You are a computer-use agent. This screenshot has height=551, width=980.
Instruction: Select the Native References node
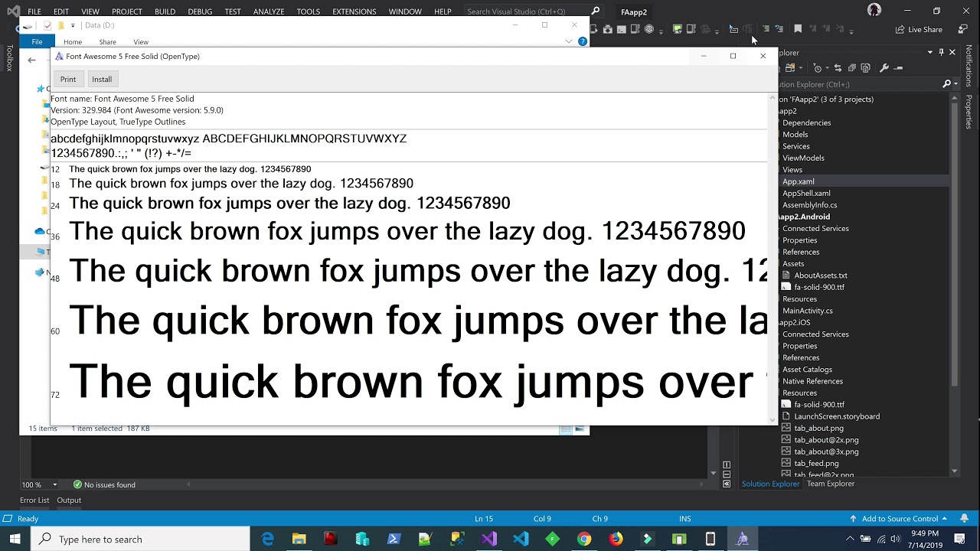click(812, 381)
